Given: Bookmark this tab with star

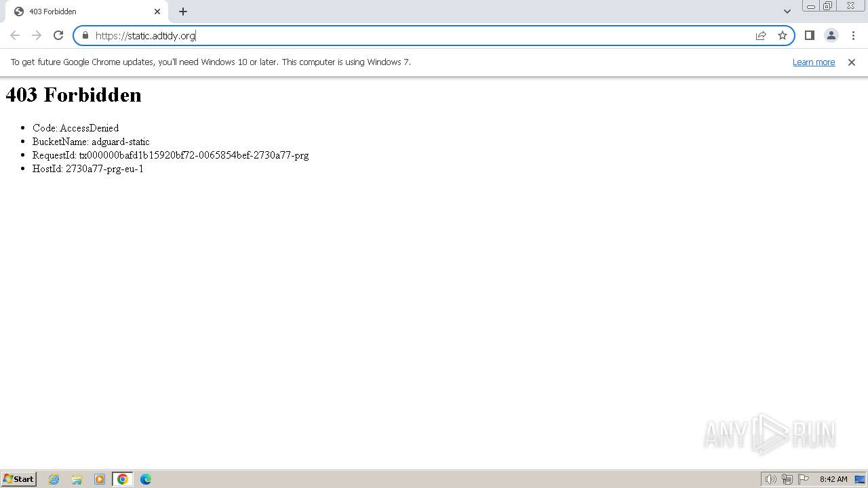Looking at the screenshot, I should [x=783, y=35].
